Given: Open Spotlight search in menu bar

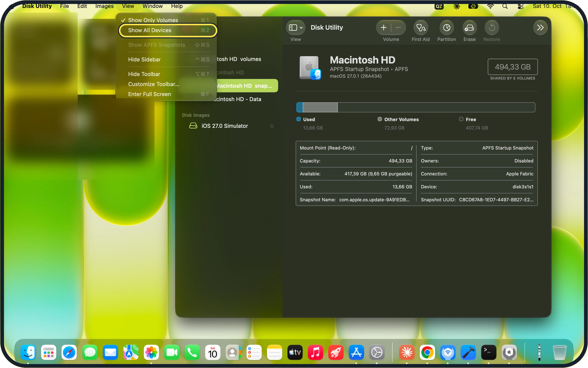Looking at the screenshot, I should pos(505,6).
